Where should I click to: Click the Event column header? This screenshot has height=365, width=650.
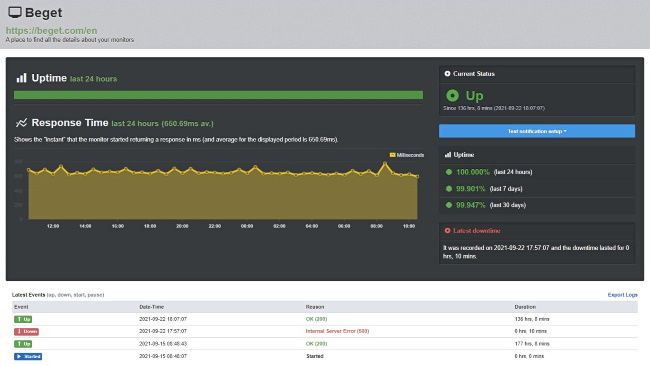coord(21,307)
